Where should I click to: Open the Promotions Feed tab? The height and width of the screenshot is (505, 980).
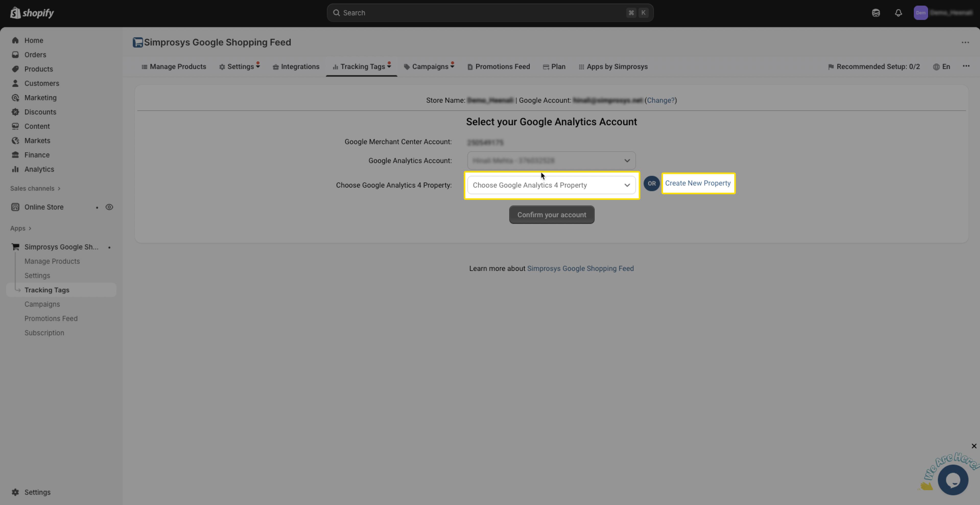(498, 67)
